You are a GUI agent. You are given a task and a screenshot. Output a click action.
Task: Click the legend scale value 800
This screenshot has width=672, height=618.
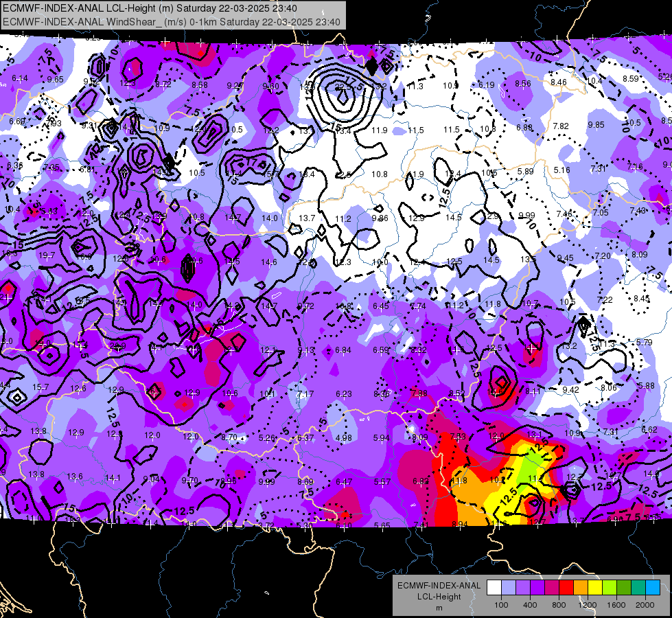tap(559, 605)
